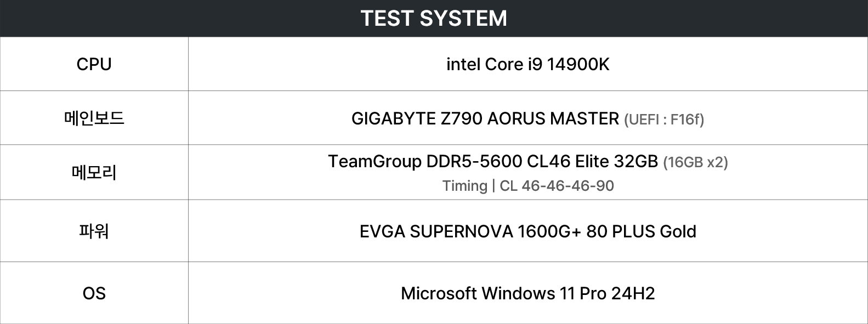Click the 80 PLUS Gold rating
The height and width of the screenshot is (324, 868).
coord(641,231)
